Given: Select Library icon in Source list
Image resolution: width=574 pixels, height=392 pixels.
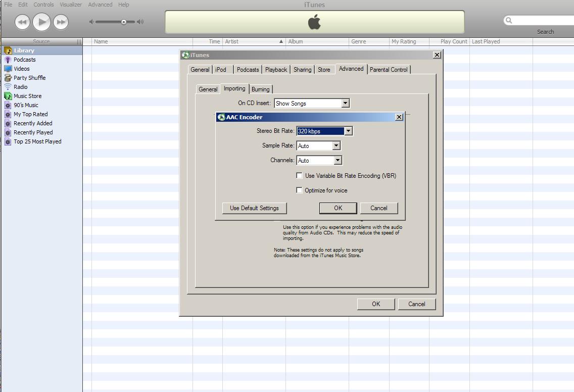Looking at the screenshot, I should point(8,51).
